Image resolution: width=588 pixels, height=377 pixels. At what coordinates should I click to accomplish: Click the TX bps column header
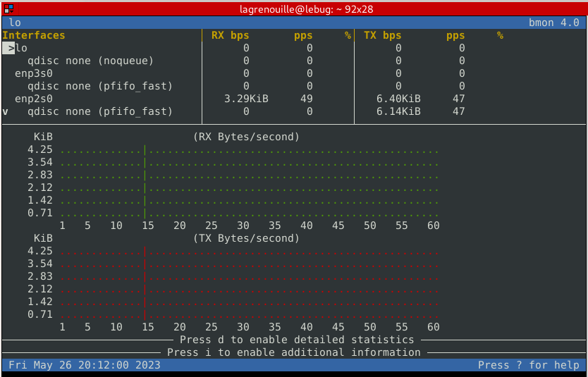click(382, 35)
